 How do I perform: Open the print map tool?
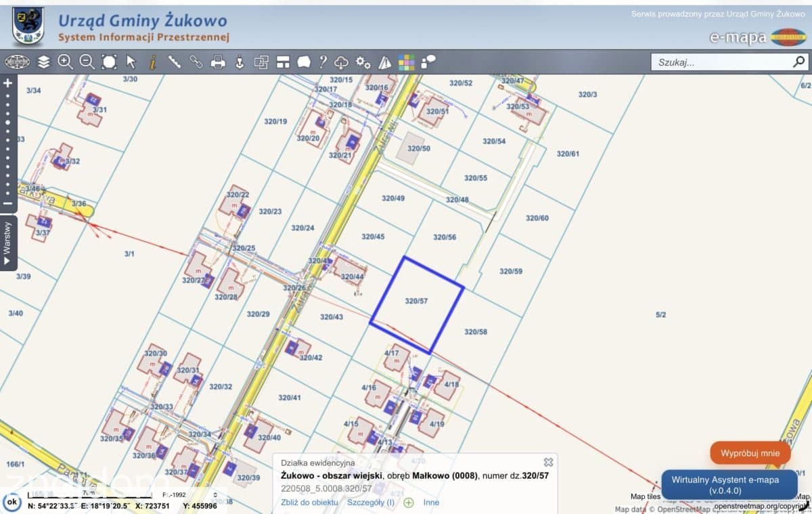(218, 62)
